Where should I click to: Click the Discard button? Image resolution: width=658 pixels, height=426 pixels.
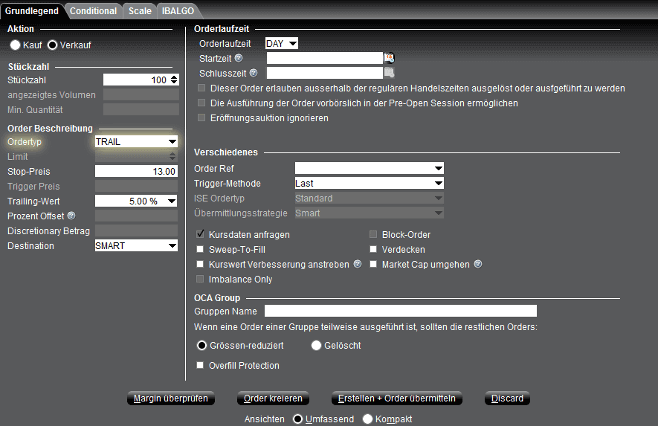click(x=507, y=398)
